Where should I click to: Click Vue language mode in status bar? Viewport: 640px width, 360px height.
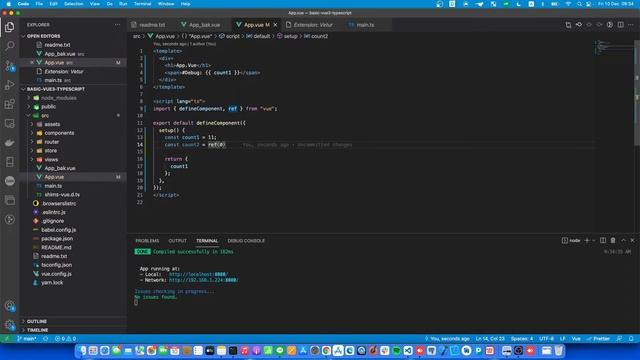576,339
